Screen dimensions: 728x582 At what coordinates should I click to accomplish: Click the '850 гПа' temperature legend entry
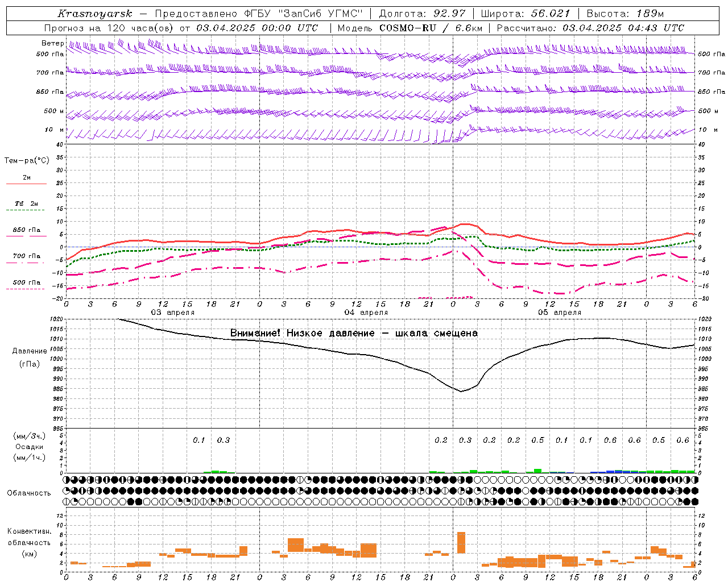(x=26, y=230)
